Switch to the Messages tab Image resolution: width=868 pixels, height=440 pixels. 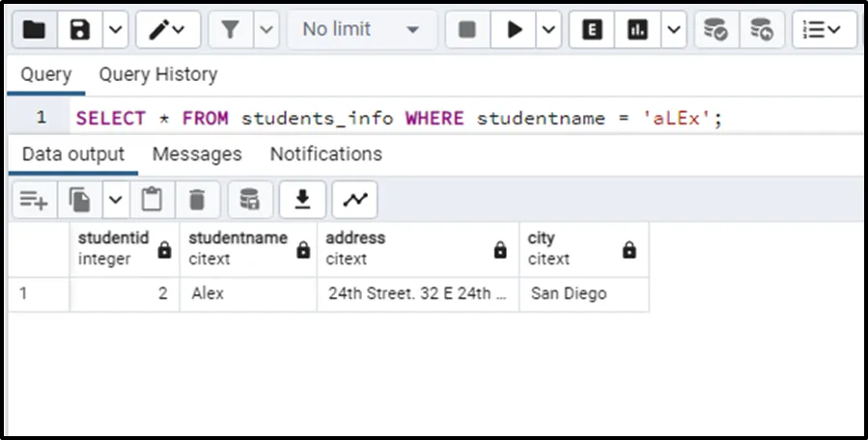coord(197,154)
